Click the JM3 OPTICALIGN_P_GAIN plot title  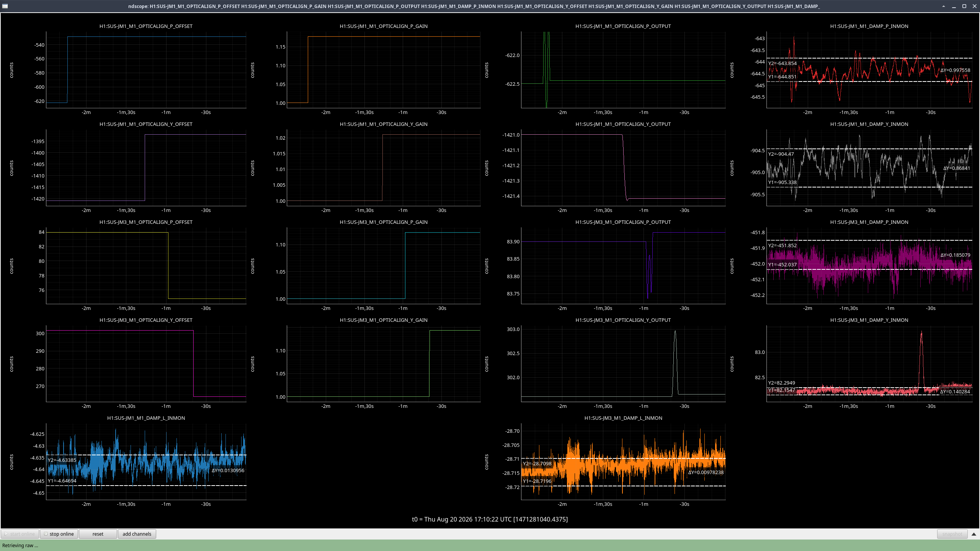tap(384, 222)
